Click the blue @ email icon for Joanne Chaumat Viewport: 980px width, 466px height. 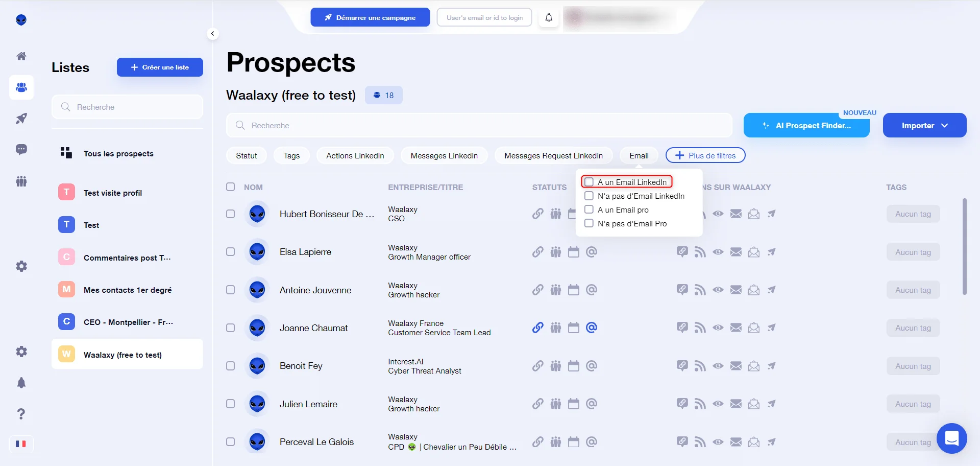[592, 328]
